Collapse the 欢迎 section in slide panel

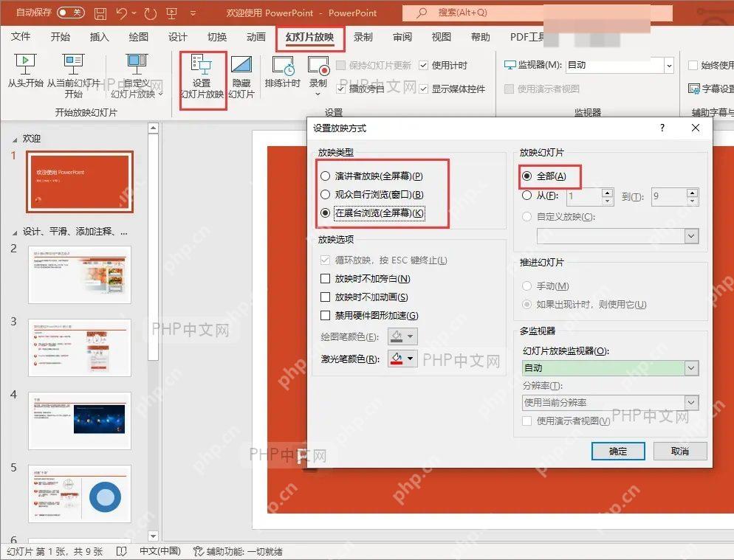click(15, 140)
